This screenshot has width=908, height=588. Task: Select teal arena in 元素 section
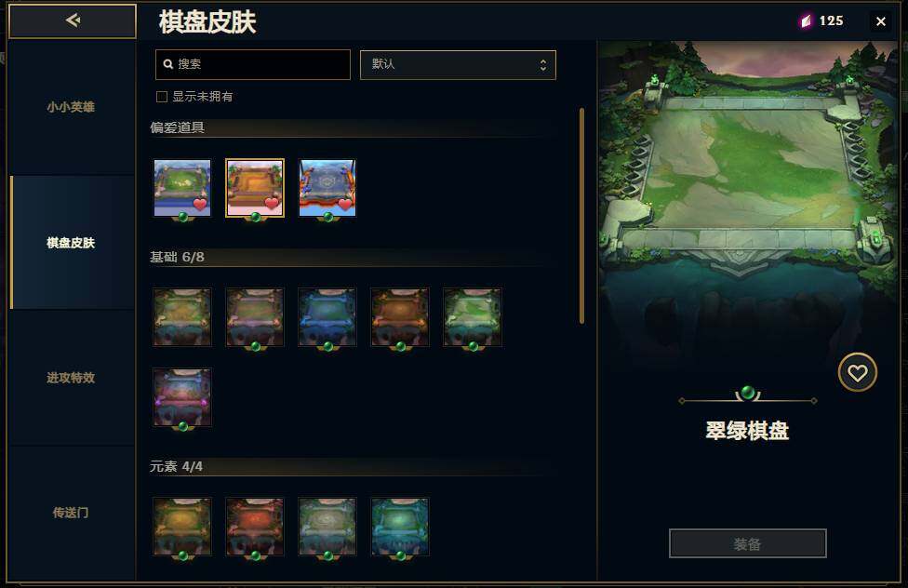tap(399, 527)
